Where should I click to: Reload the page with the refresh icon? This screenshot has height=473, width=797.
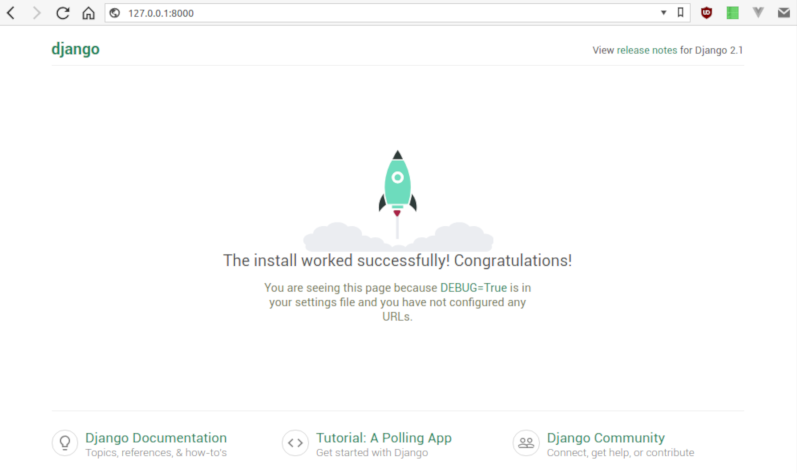point(63,13)
